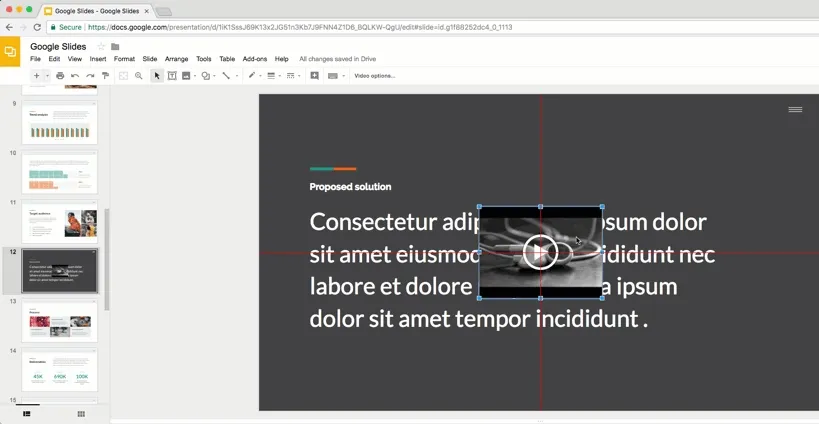
Task: Open the line dash style menu
Action: tap(291, 76)
